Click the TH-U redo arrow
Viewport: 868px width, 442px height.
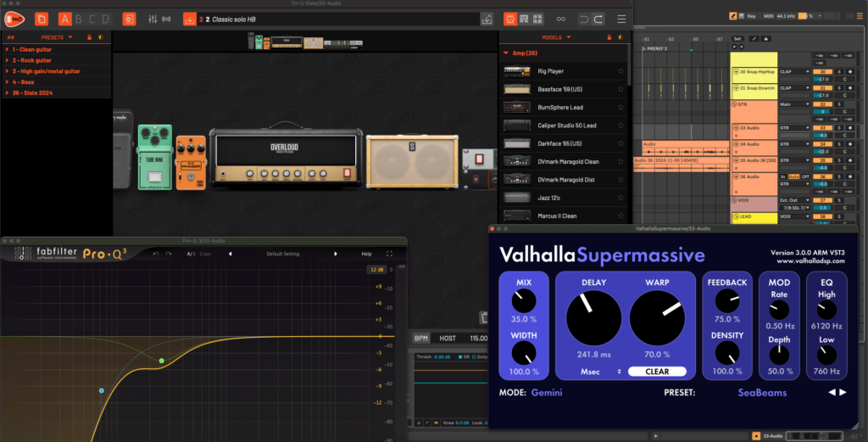tap(598, 20)
